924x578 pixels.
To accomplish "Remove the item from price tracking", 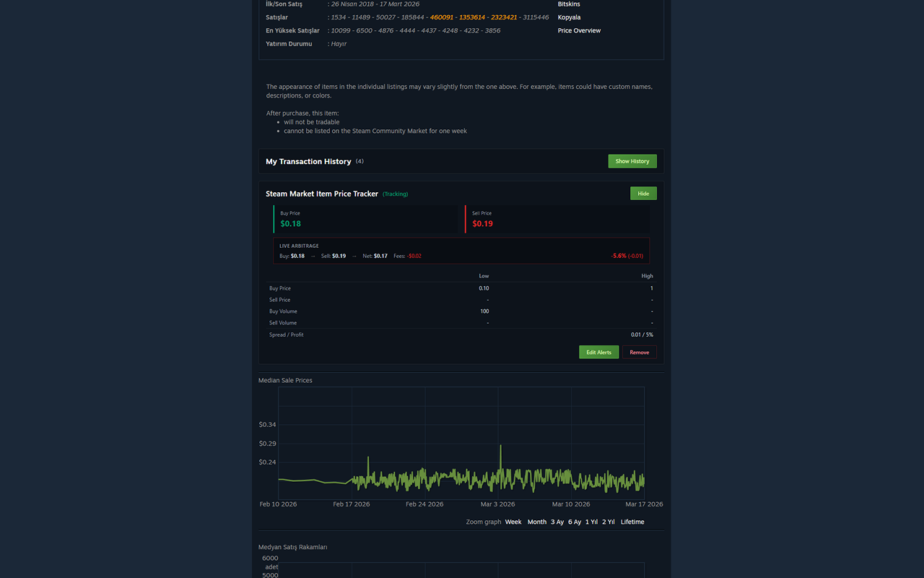I will tap(639, 352).
